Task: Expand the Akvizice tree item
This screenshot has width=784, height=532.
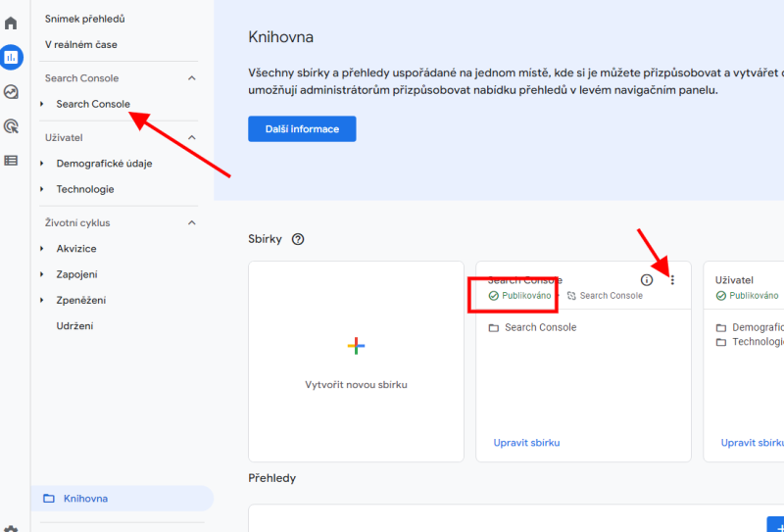Action: tap(42, 249)
